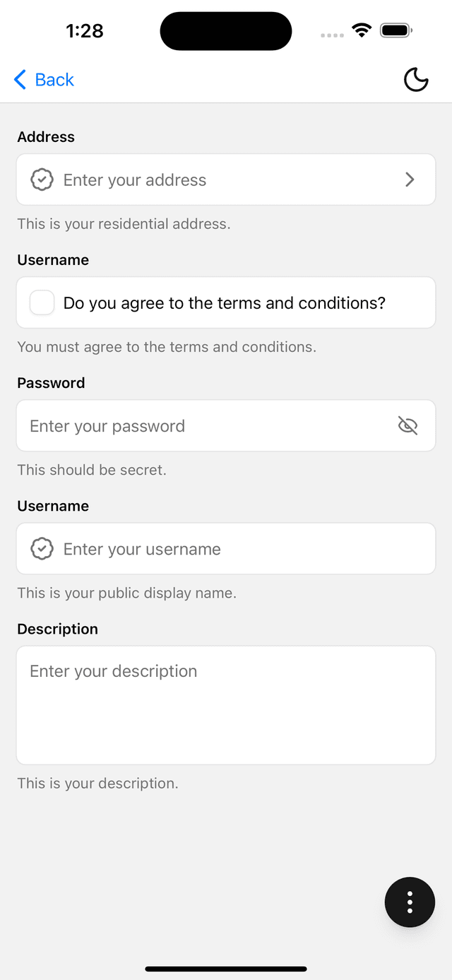Viewport: 452px width, 980px height.
Task: Tap 'Do you agree to the terms' label
Action: click(x=225, y=303)
